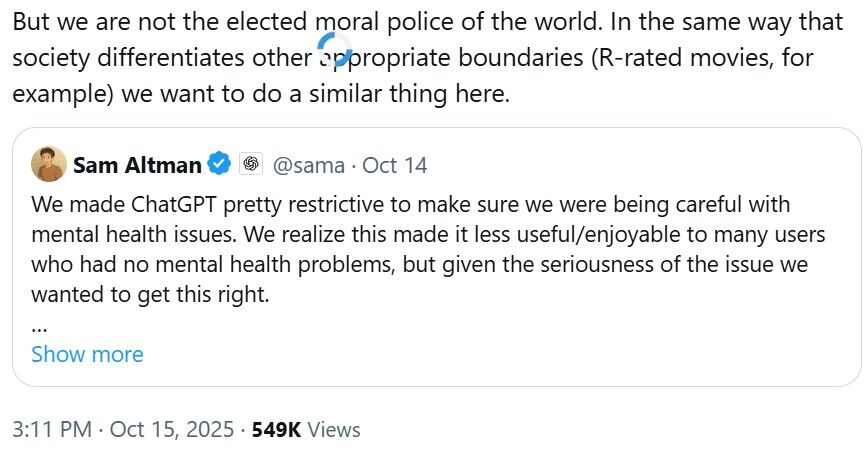This screenshot has height=450, width=865.
Task: Click the "wanted to get this right." line
Action: pyautogui.click(x=150, y=295)
